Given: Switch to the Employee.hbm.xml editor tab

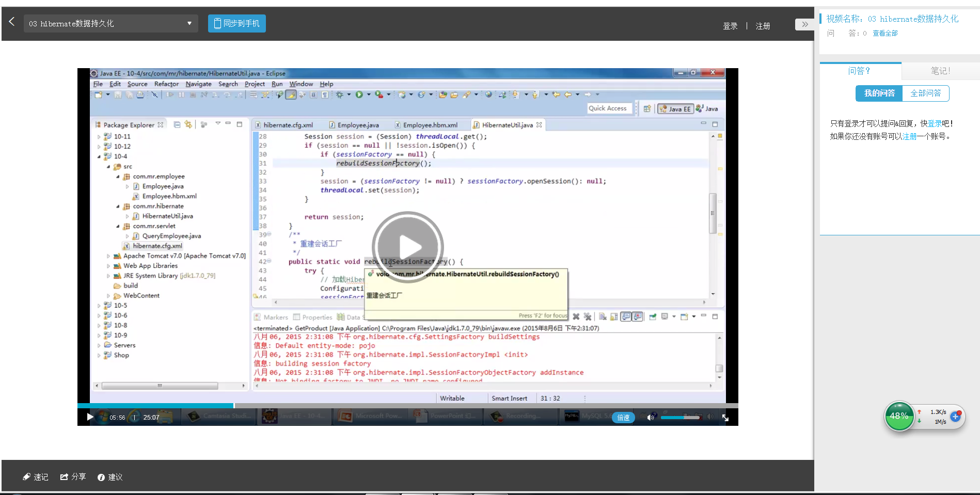Looking at the screenshot, I should point(426,125).
